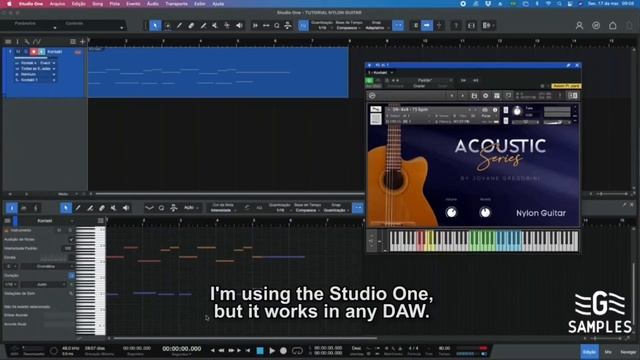This screenshot has width=640, height=360.
Task: Open the Evento menu
Action: point(133,4)
